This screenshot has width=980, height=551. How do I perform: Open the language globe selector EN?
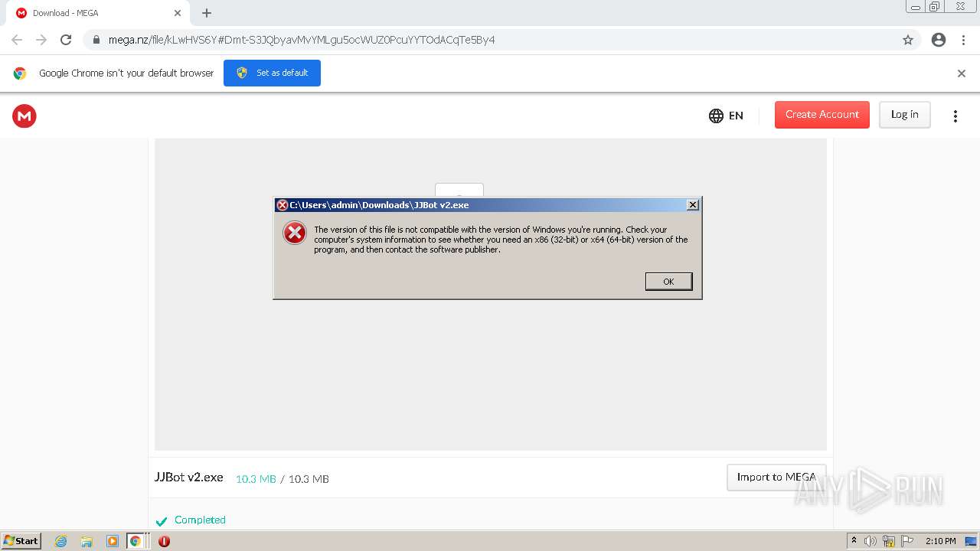coord(726,116)
